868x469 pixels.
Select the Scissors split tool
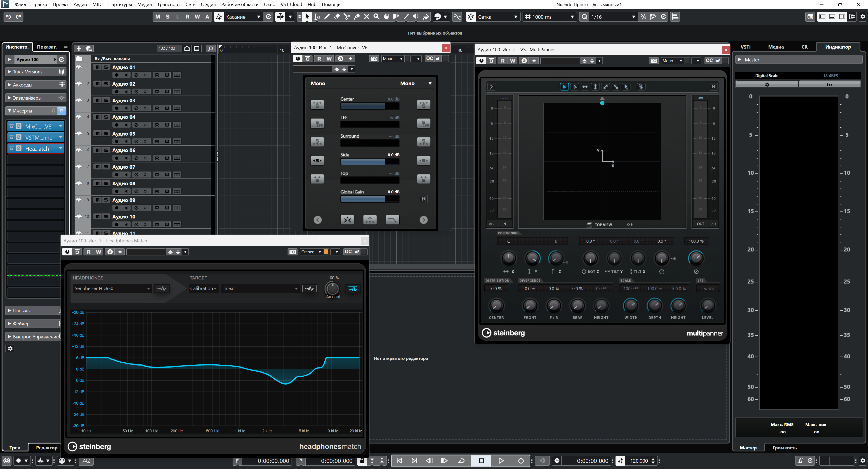(x=346, y=17)
